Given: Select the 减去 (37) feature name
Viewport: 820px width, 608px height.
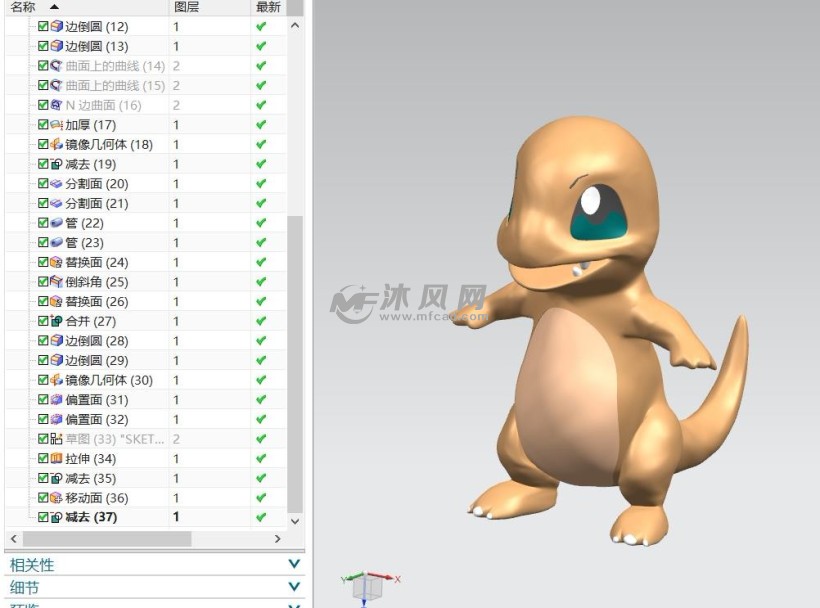Looking at the screenshot, I should point(91,518).
